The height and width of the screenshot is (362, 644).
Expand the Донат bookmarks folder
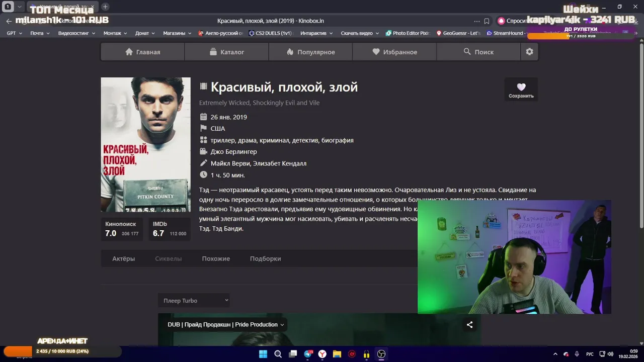pyautogui.click(x=145, y=33)
